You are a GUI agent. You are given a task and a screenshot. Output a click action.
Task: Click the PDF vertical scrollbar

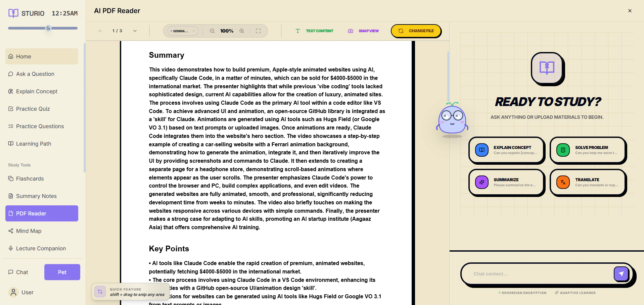pyautogui.click(x=448, y=77)
